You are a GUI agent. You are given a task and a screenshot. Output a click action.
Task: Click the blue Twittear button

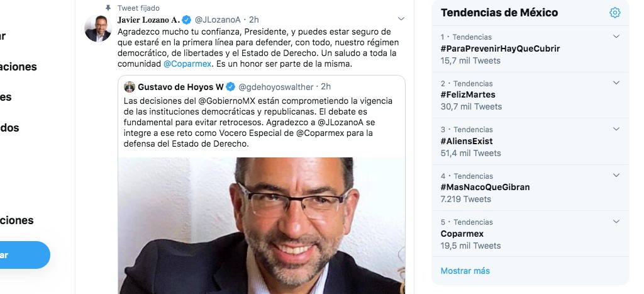point(23,255)
